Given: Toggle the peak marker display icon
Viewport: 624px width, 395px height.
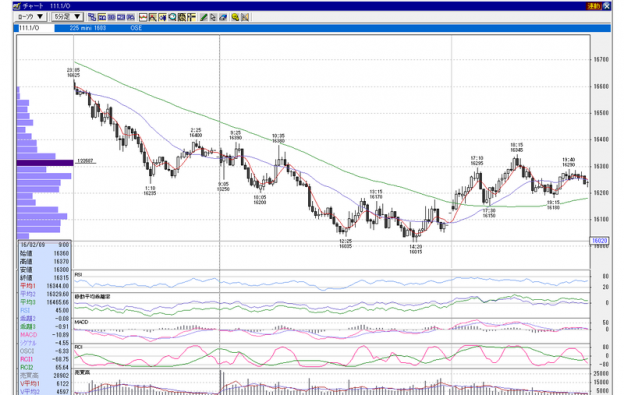Looking at the screenshot, I should tap(152, 17).
